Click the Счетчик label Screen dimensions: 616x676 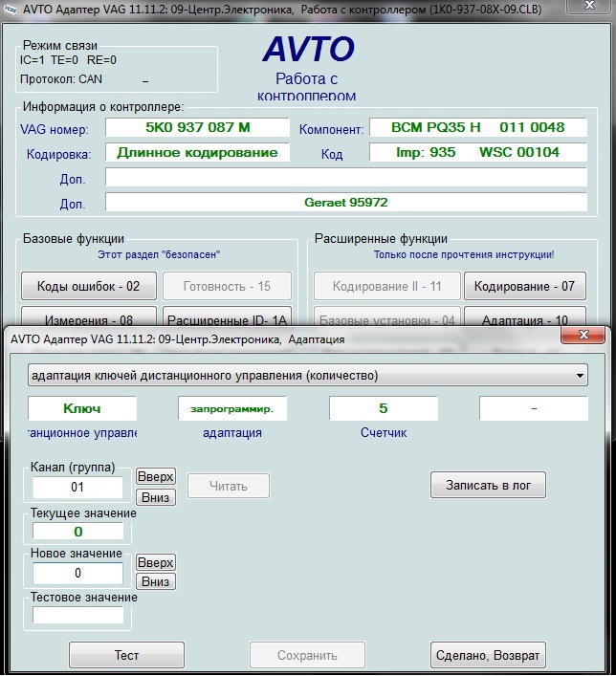384,432
